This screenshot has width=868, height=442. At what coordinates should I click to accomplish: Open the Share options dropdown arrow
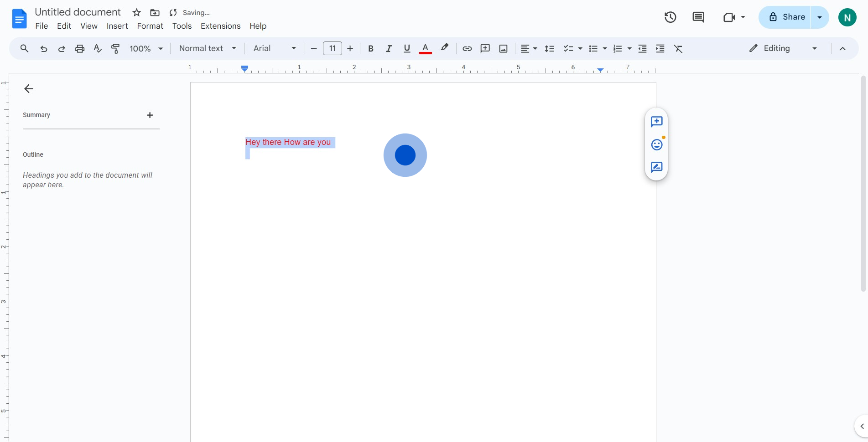(x=820, y=17)
